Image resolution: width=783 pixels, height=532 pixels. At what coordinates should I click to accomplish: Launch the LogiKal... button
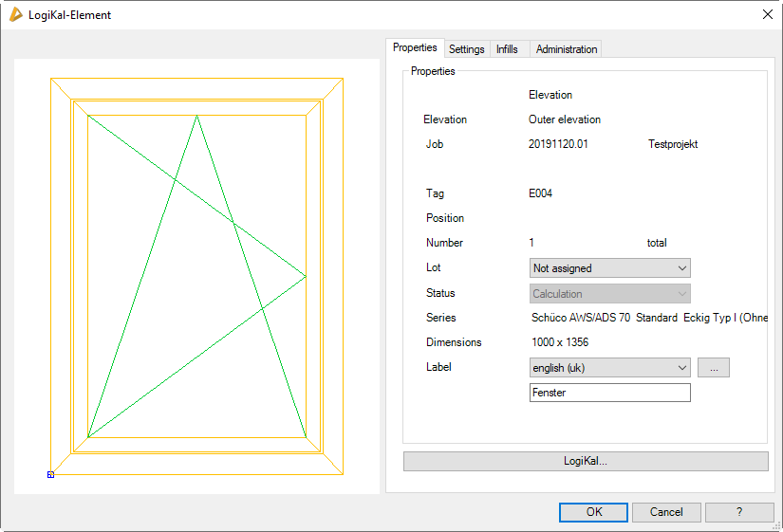586,461
